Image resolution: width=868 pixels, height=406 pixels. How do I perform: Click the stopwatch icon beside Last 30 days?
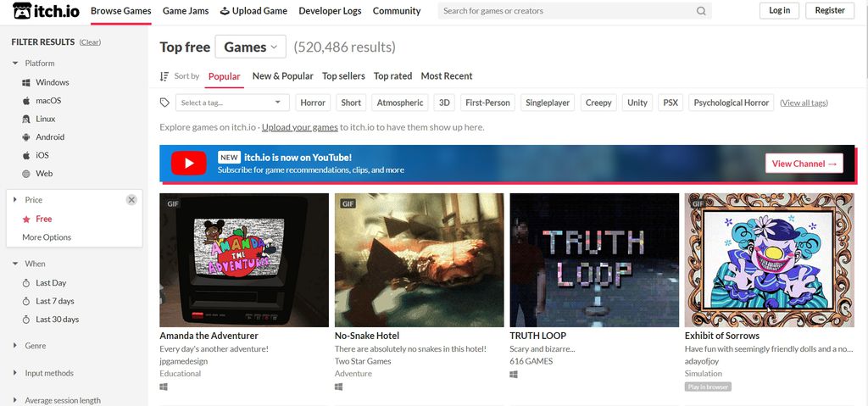(x=26, y=320)
